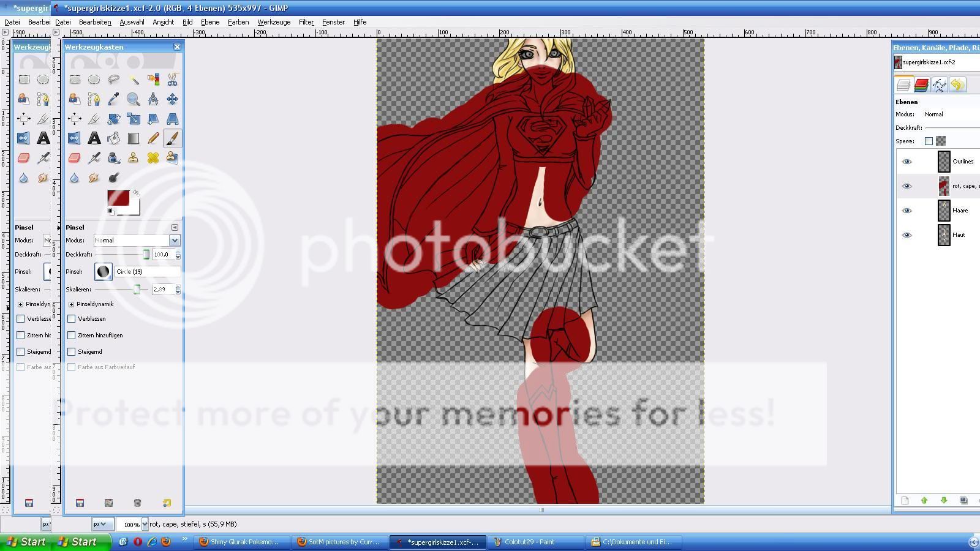Open the Farben menu
980x551 pixels.
(x=238, y=22)
